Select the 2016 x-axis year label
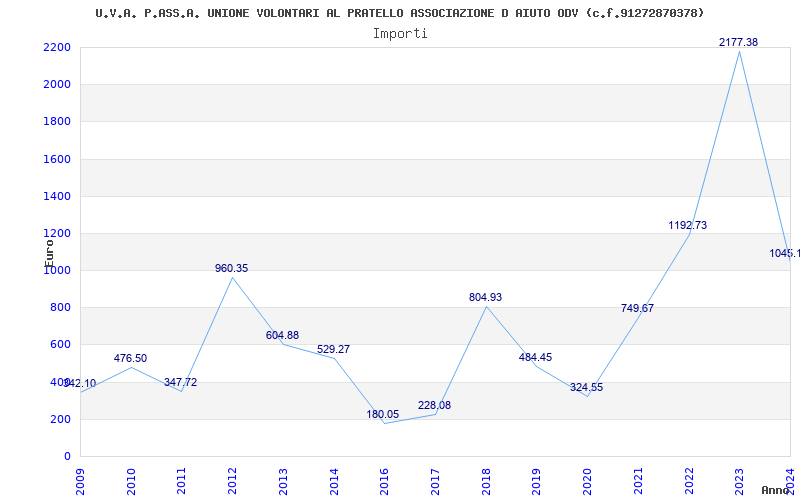The image size is (800, 500). (x=384, y=481)
